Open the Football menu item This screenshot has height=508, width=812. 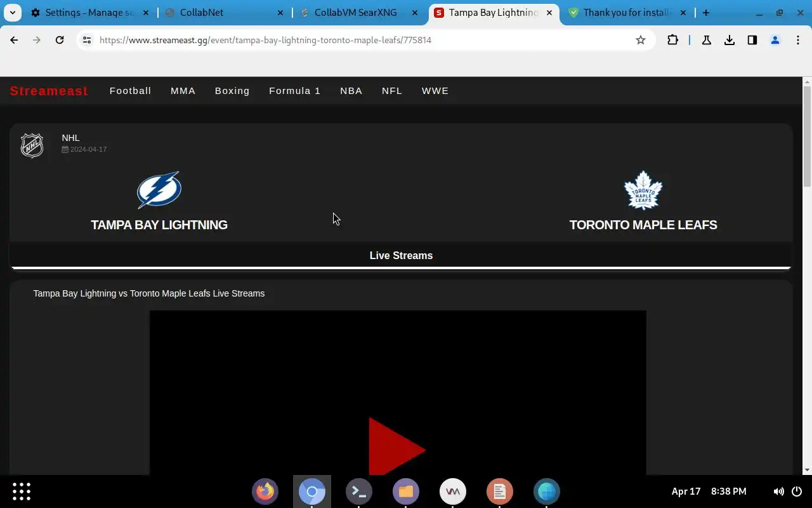pos(130,91)
